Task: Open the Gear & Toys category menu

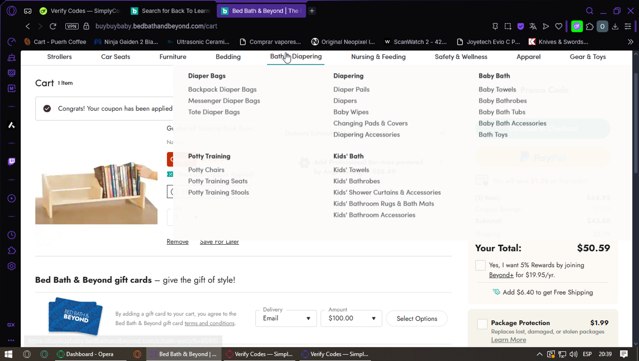Action: [588, 57]
